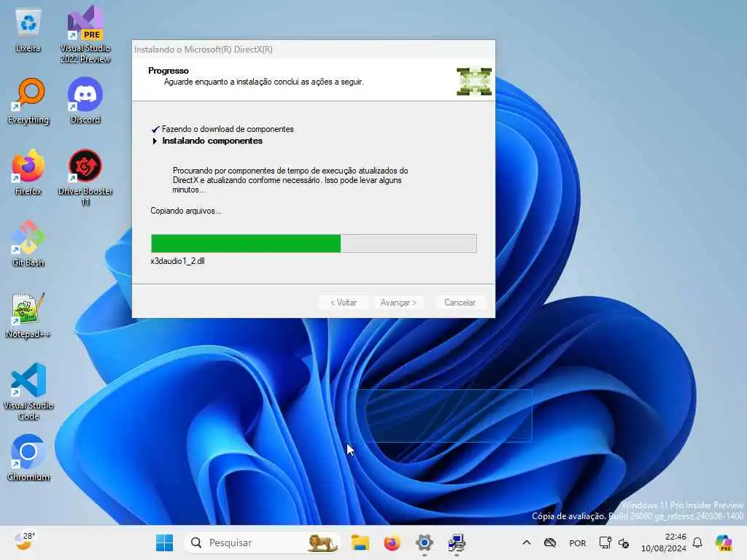The image size is (747, 560).
Task: Click the installer title bar 'Instalando o Microsoft(R) DirectX(R)'
Action: tap(204, 50)
